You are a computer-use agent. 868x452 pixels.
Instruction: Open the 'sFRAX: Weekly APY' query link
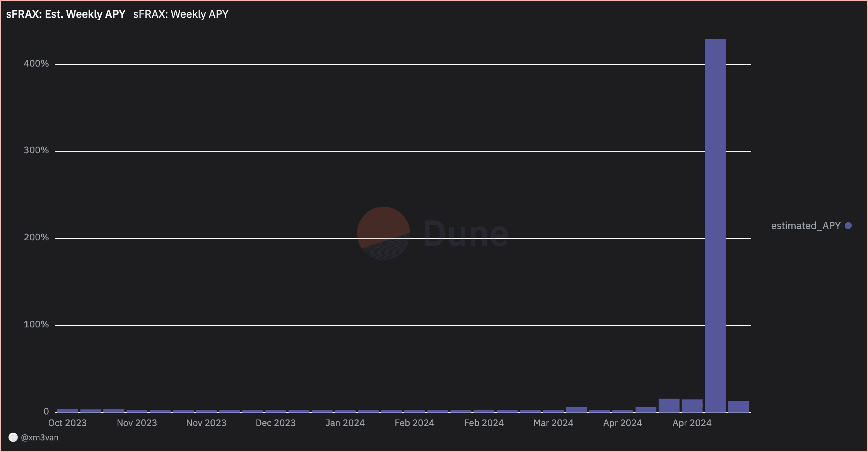pyautogui.click(x=181, y=14)
